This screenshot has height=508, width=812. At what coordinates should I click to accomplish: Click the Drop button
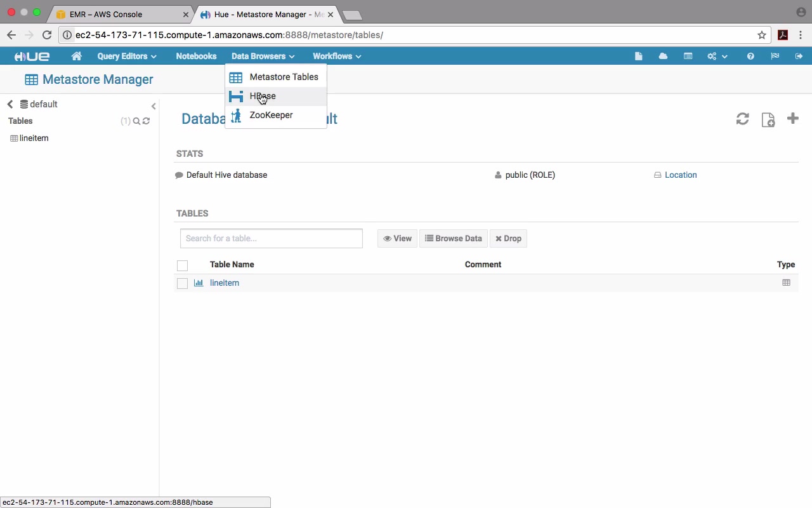[x=508, y=239]
